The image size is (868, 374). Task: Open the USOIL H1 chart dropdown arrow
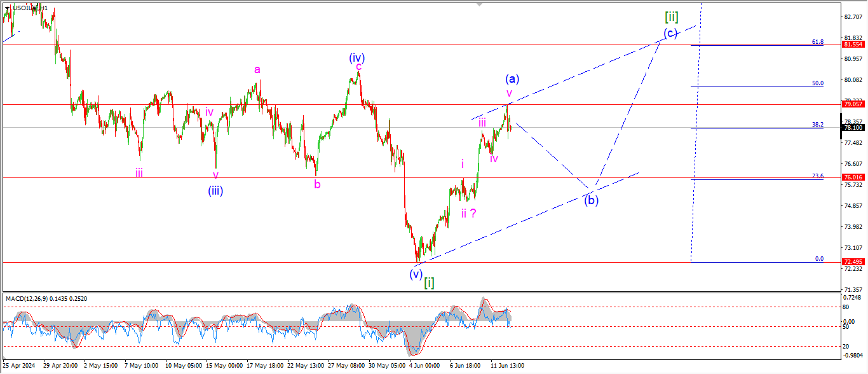[7, 8]
